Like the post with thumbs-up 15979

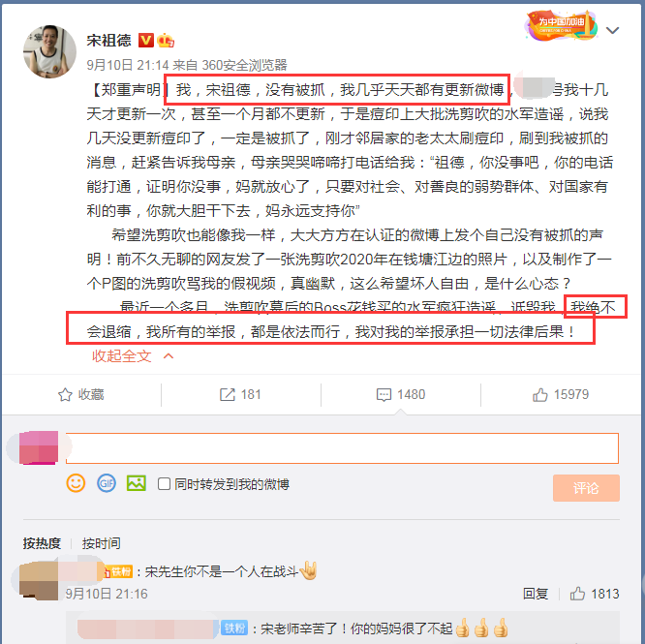561,394
